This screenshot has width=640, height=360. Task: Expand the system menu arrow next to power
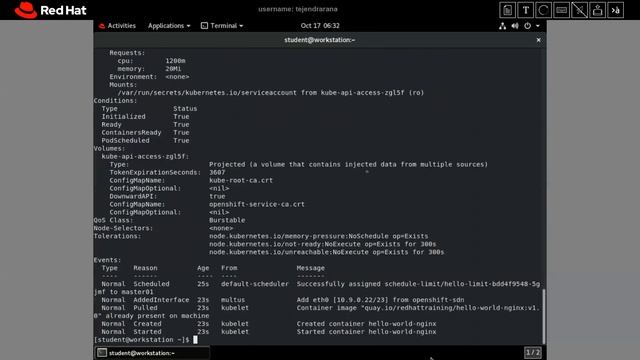coord(538,26)
